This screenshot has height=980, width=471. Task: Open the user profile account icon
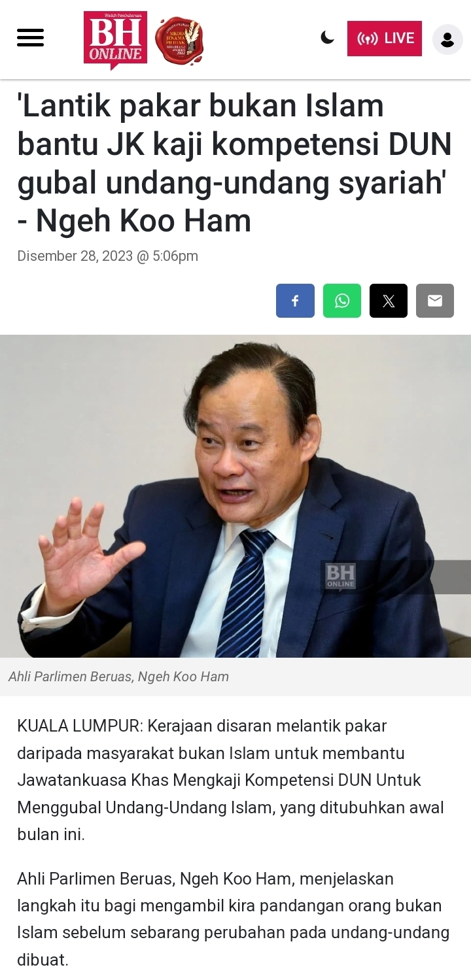(447, 39)
